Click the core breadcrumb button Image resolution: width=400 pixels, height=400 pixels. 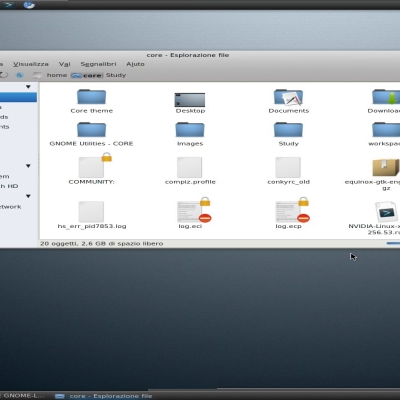click(x=87, y=75)
